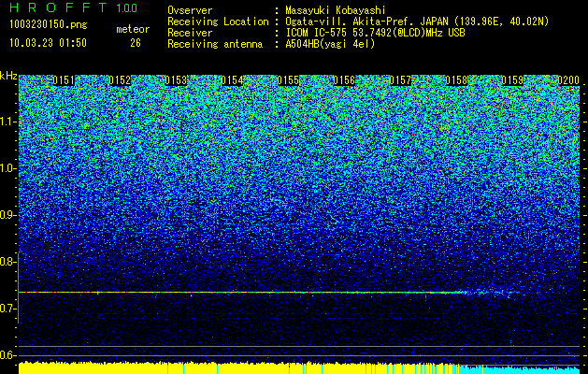Viewport: 588px width, 374px height.
Task: Click the kHz axis unit label
Action: click(8, 76)
